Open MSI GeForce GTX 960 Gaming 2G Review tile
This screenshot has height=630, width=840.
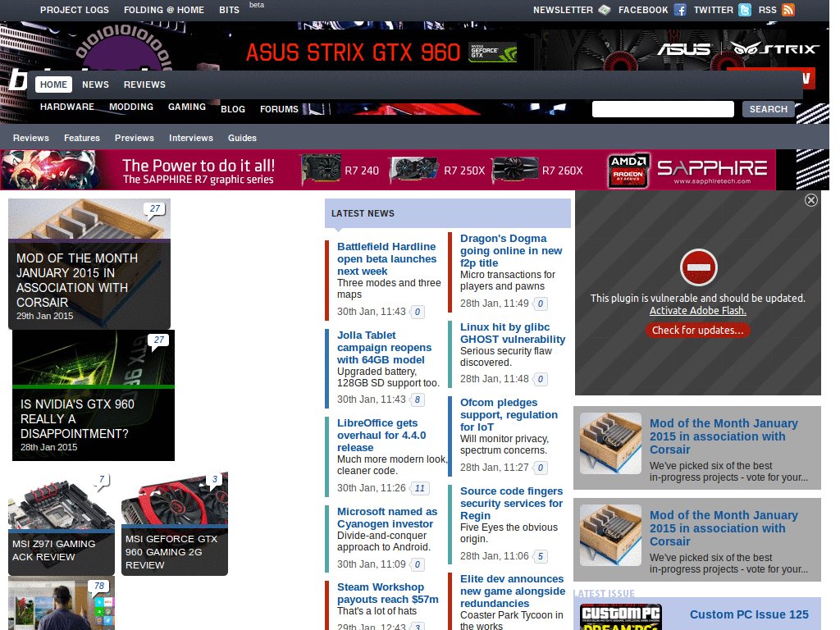pos(175,524)
